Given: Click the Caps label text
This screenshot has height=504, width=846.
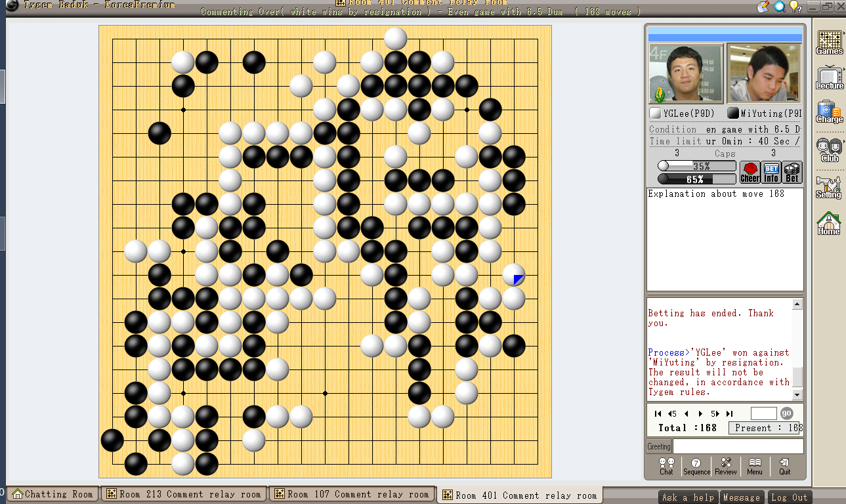Looking at the screenshot, I should click(725, 154).
